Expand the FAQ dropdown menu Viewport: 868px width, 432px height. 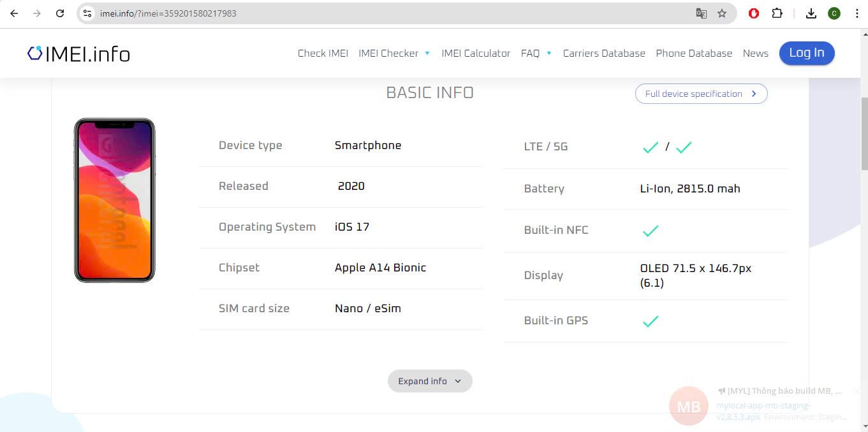coord(536,54)
